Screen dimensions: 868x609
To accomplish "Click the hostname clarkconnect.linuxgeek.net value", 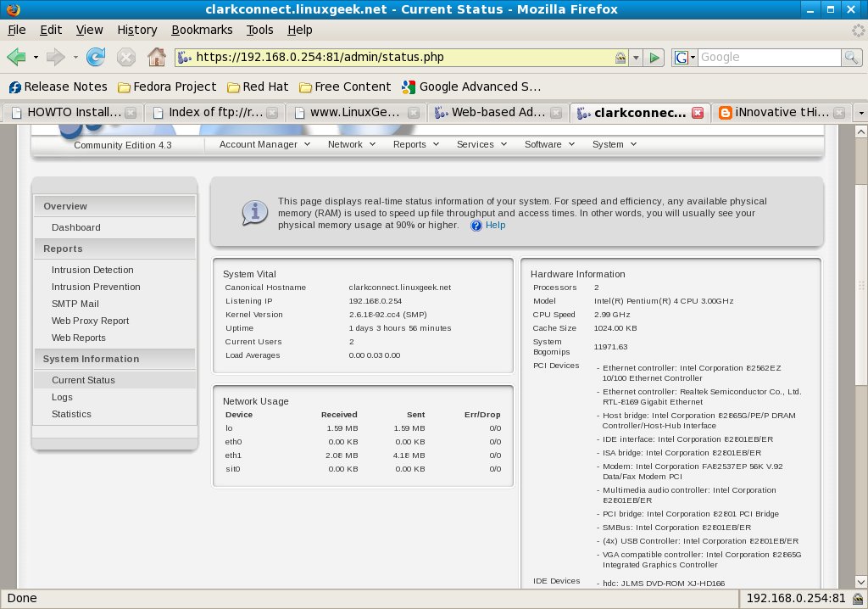I will click(x=400, y=288).
